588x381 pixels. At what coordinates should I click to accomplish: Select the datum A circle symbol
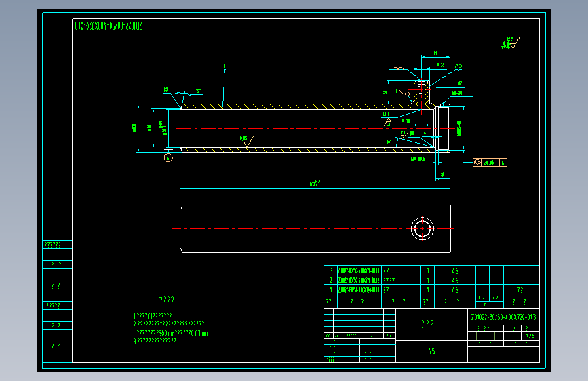point(168,157)
